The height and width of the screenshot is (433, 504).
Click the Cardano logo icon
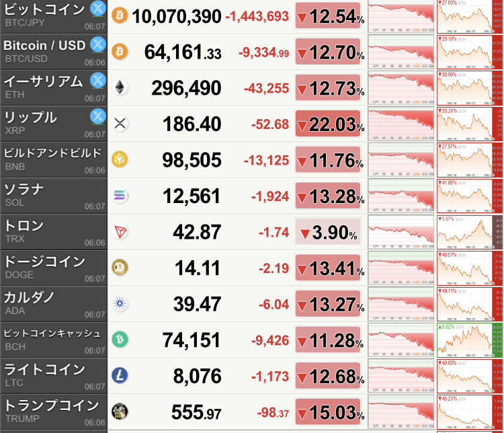point(120,304)
